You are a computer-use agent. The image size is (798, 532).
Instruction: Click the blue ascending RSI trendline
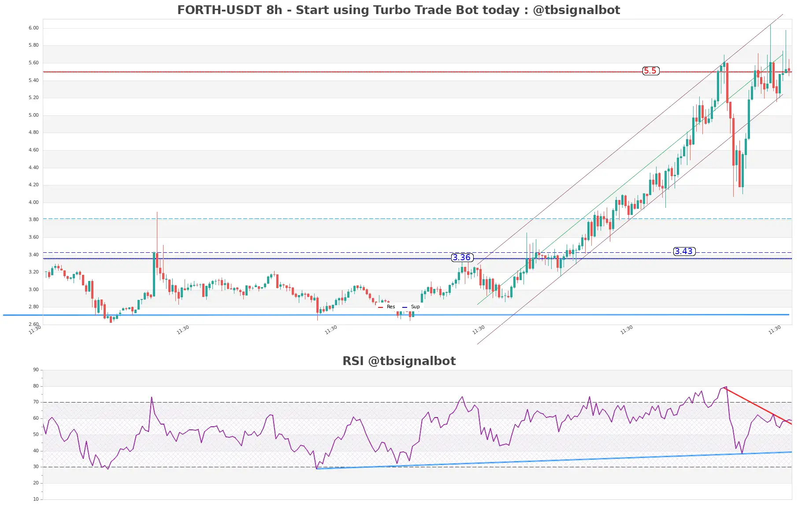[x=554, y=460]
